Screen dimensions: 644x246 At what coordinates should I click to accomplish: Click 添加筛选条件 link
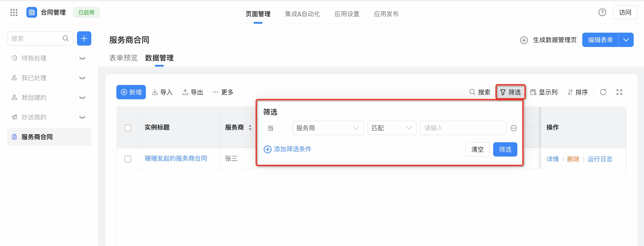click(x=288, y=149)
